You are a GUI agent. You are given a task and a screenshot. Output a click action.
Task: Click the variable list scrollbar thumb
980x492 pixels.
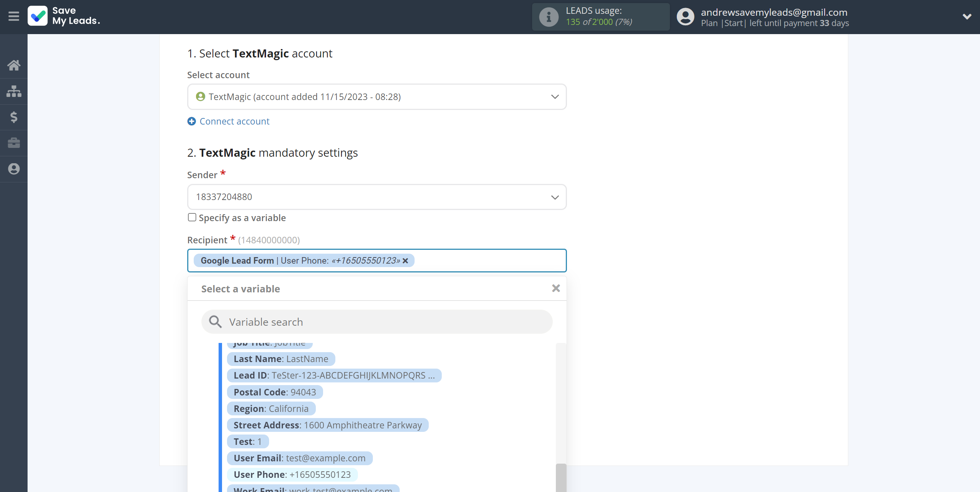[561, 478]
